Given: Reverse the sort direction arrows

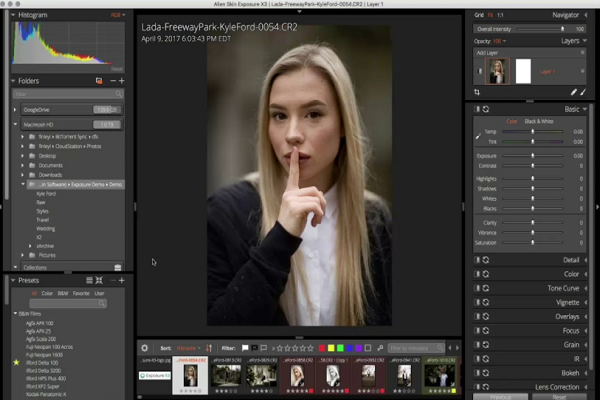Looking at the screenshot, I should pyautogui.click(x=209, y=348).
